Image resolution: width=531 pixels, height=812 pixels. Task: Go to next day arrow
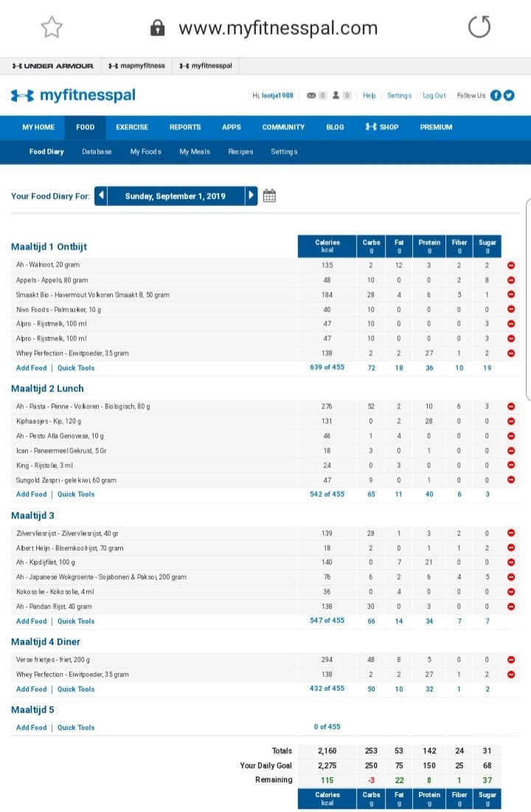coord(251,196)
